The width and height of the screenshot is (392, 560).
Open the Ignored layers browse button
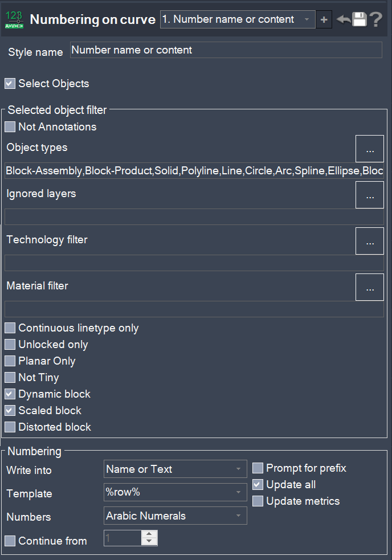(370, 195)
